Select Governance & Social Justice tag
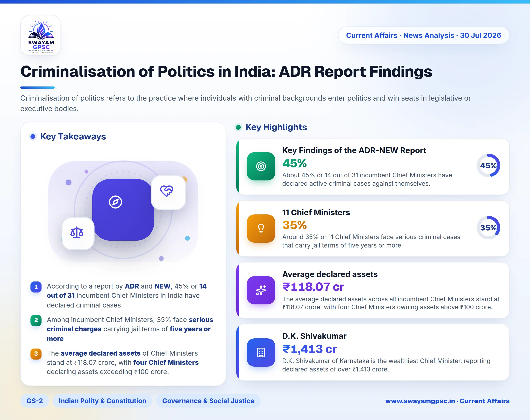 pos(208,401)
